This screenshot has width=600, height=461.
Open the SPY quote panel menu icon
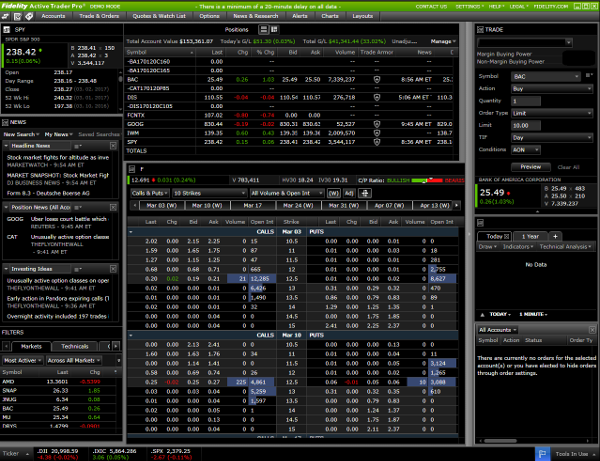(7, 29)
